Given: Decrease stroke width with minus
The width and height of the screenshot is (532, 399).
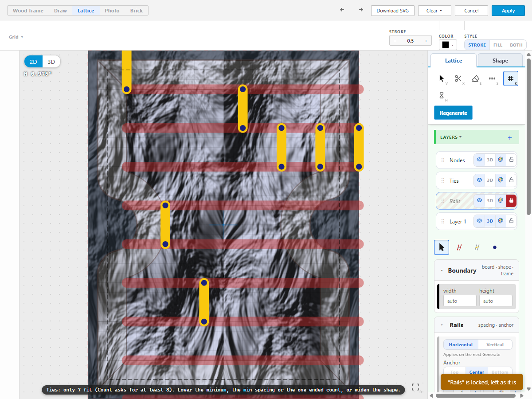Looking at the screenshot, I should [395, 41].
